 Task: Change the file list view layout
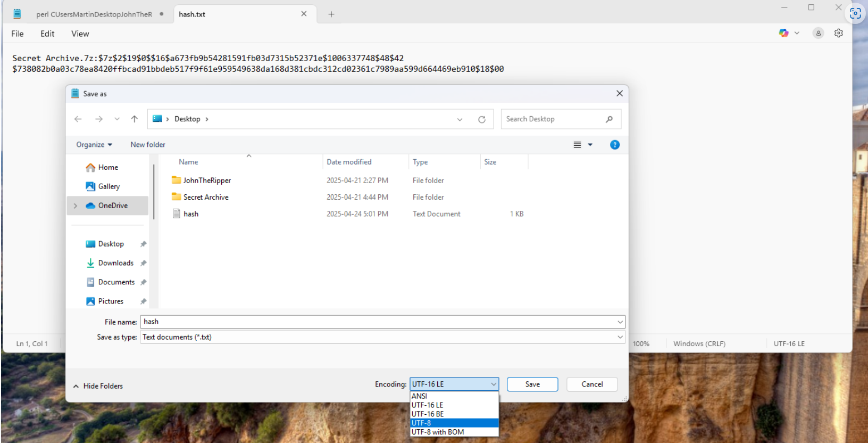click(578, 145)
